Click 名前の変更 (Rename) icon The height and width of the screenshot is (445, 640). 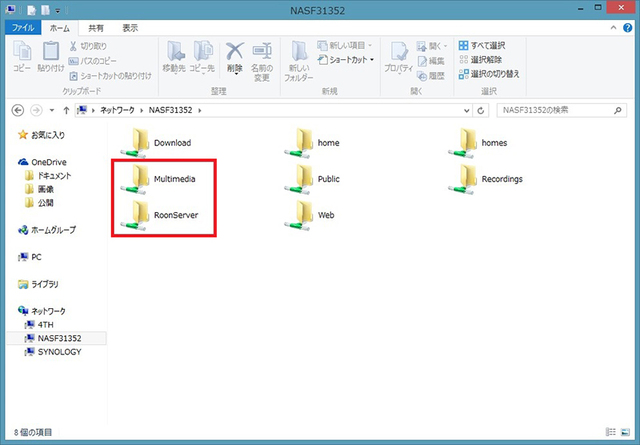click(x=262, y=61)
